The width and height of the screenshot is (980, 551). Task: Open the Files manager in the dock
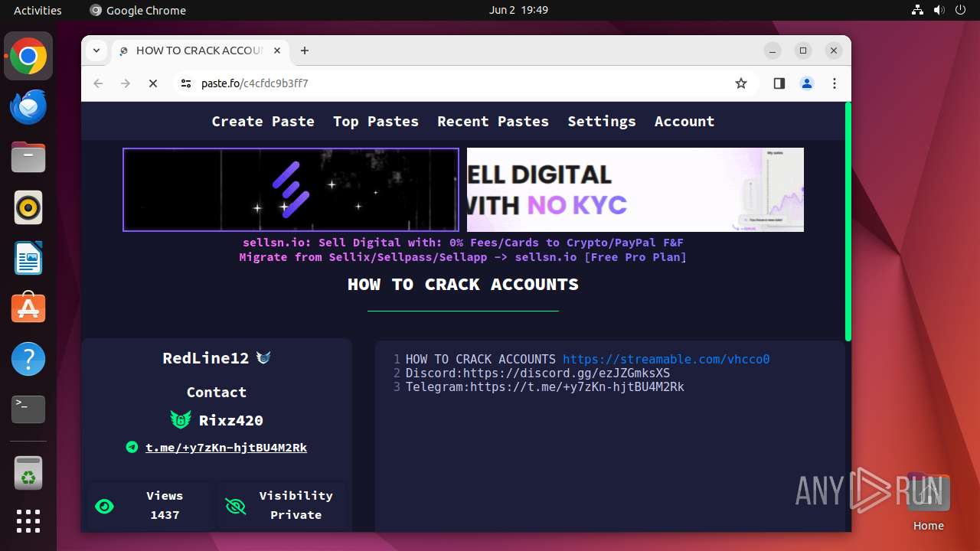point(28,157)
